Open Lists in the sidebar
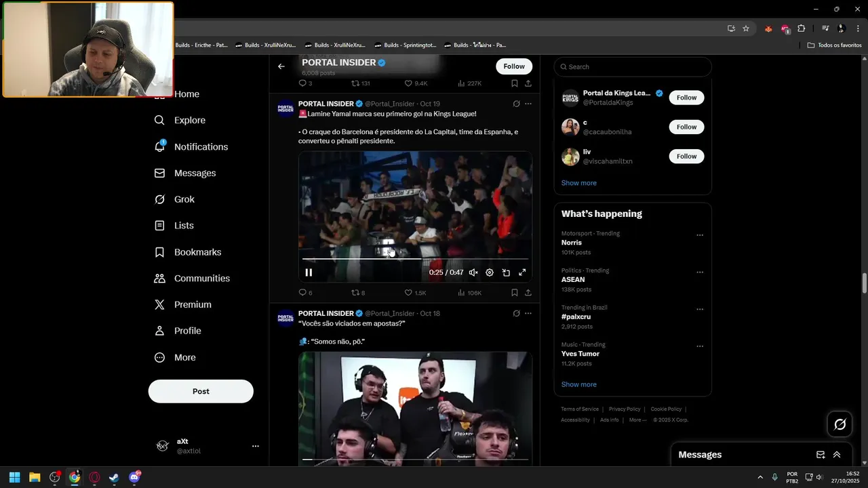 coord(174,226)
